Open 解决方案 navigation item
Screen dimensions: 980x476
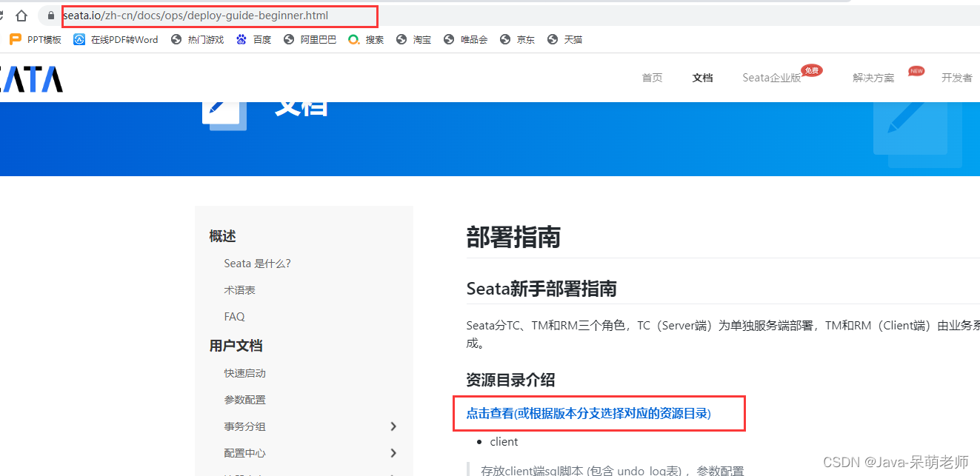[873, 78]
